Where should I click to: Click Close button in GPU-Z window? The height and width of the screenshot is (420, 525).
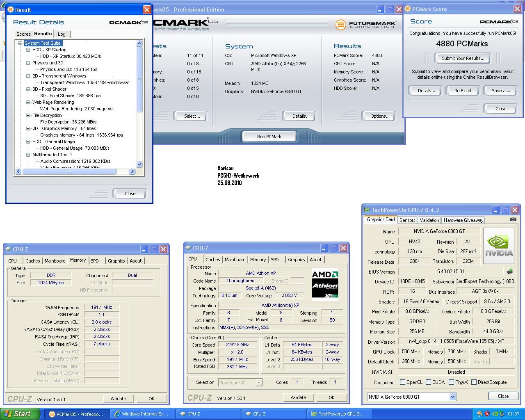pos(503,396)
